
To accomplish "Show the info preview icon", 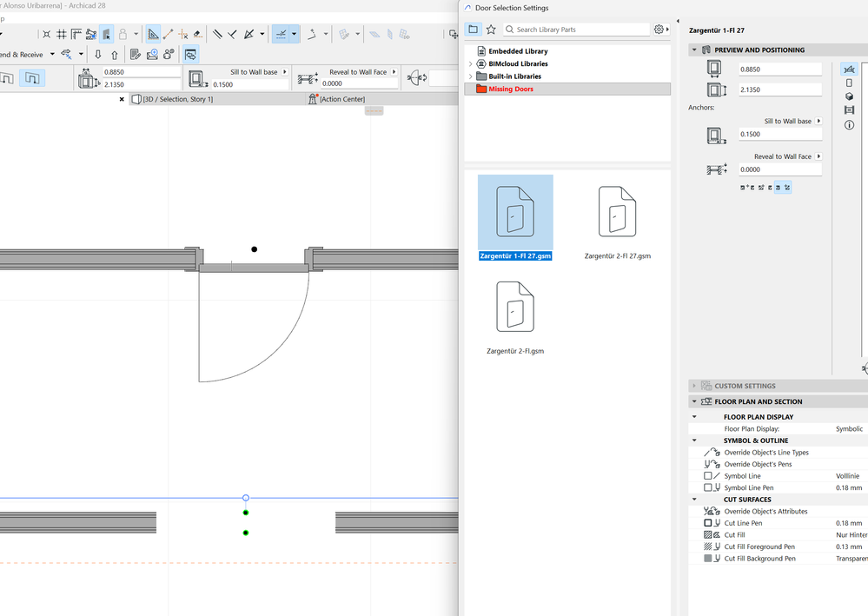I will (849, 125).
